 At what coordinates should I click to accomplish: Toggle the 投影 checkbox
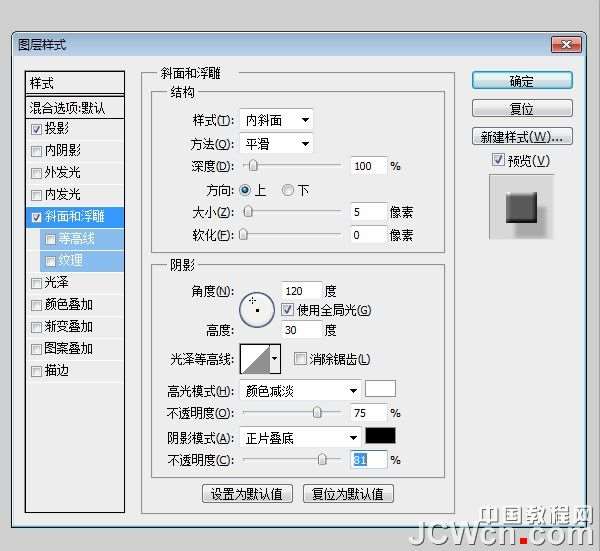pyautogui.click(x=36, y=129)
